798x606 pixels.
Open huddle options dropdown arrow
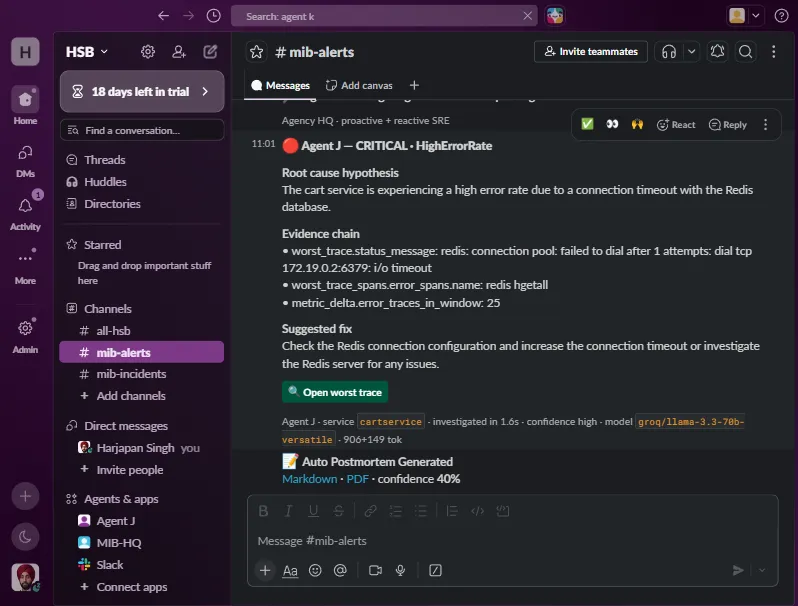[691, 52]
